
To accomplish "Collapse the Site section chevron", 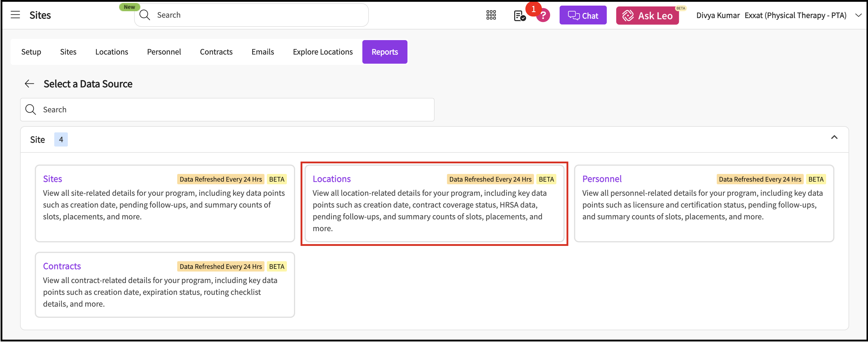I will pyautogui.click(x=834, y=137).
